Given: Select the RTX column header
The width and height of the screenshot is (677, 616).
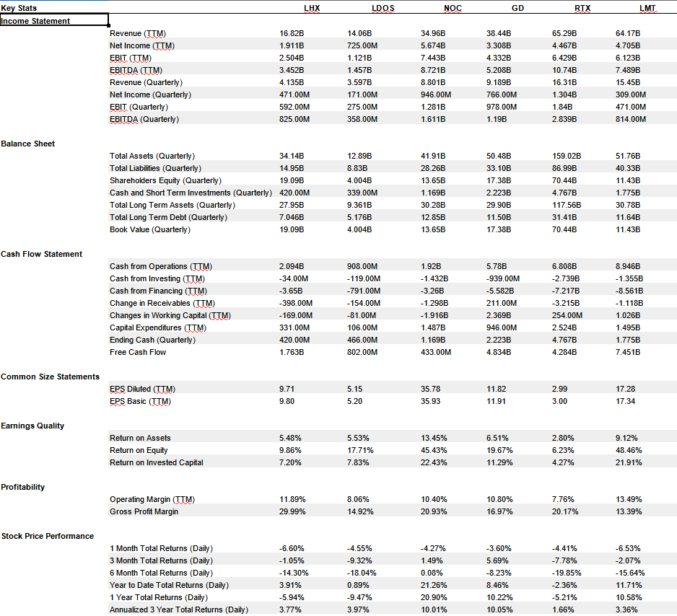Looking at the screenshot, I should [x=582, y=8].
